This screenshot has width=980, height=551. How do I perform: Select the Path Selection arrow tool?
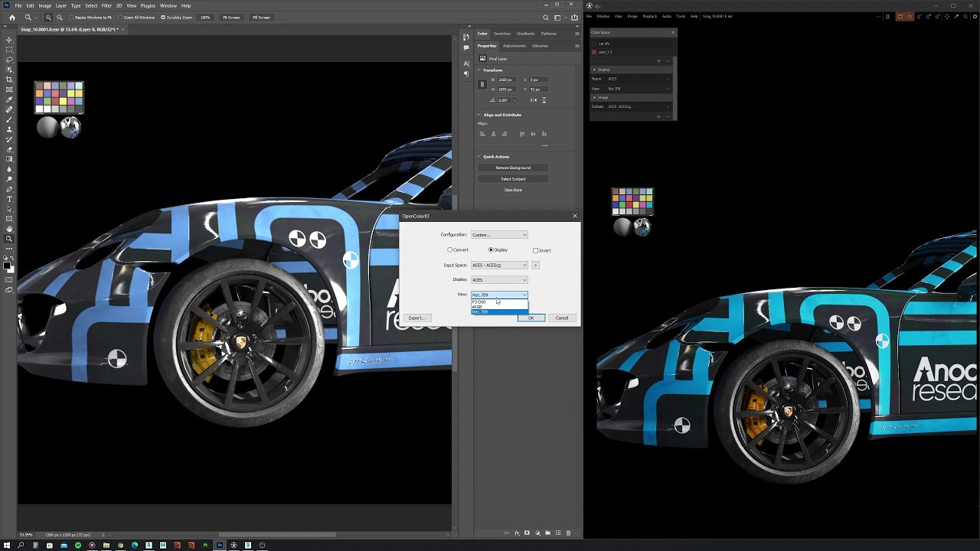click(x=9, y=209)
